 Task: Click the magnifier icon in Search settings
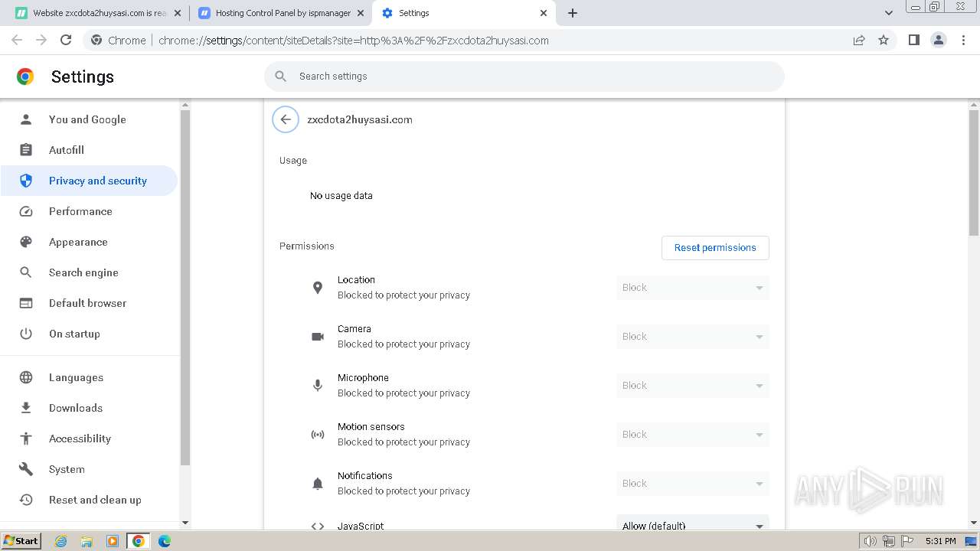281,77
